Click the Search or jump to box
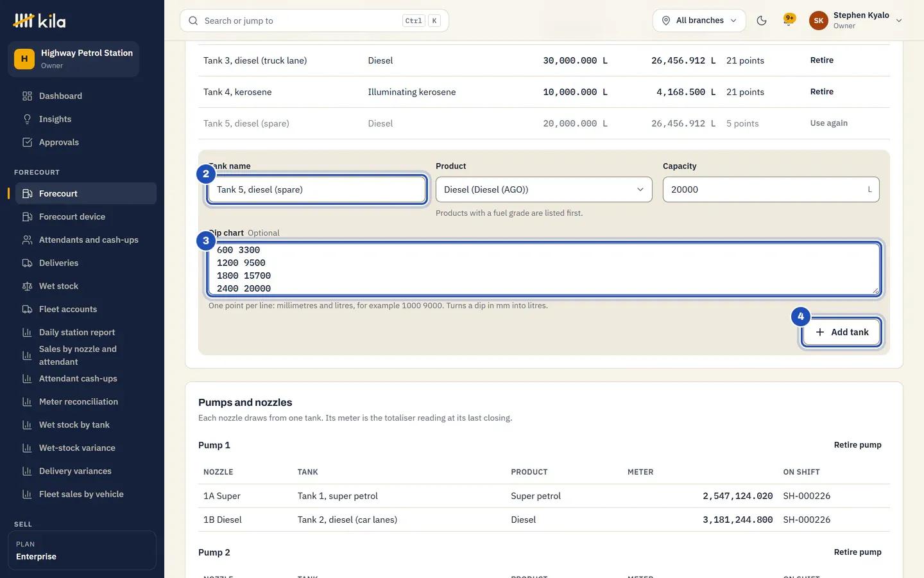 click(x=314, y=21)
